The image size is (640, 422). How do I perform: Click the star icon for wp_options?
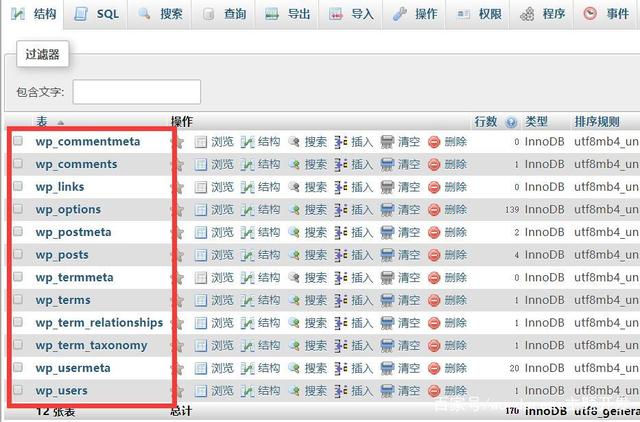pyautogui.click(x=177, y=210)
